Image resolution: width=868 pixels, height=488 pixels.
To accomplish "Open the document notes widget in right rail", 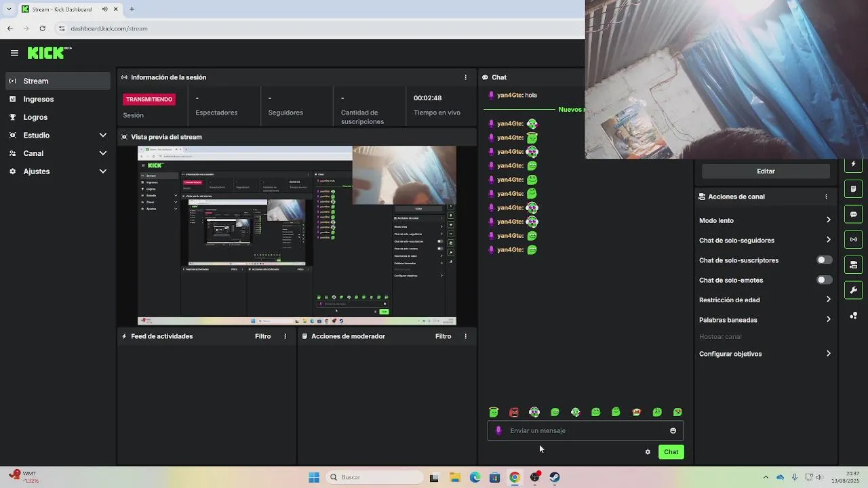I will (x=854, y=189).
